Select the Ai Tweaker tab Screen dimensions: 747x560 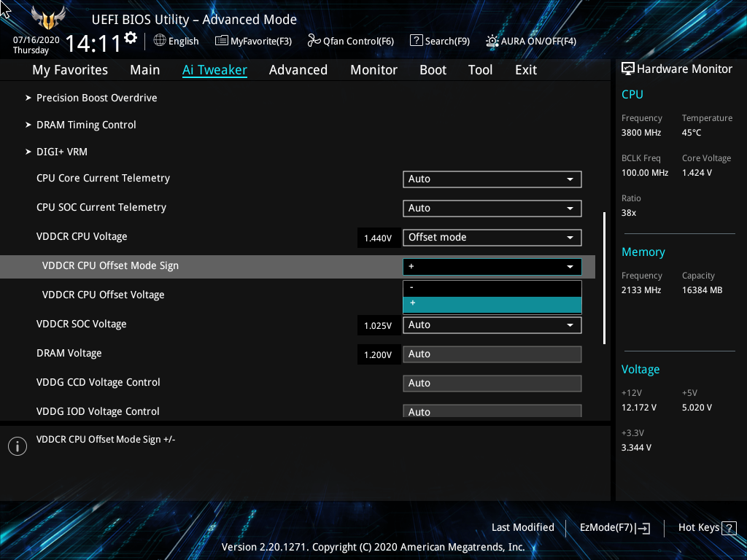tap(214, 70)
